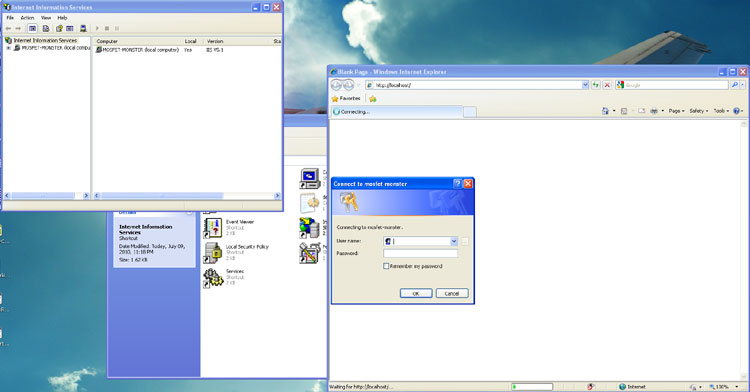
Task: Click the New Tab button in IE
Action: 470,112
